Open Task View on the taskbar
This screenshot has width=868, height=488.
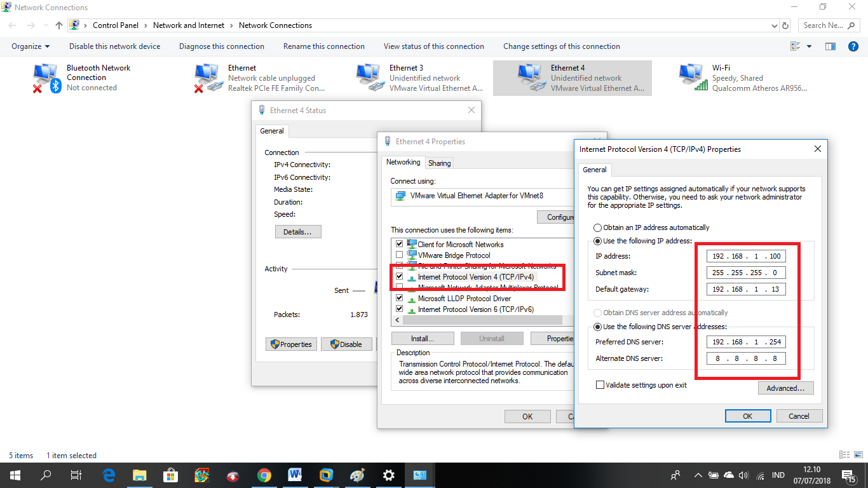(x=76, y=475)
